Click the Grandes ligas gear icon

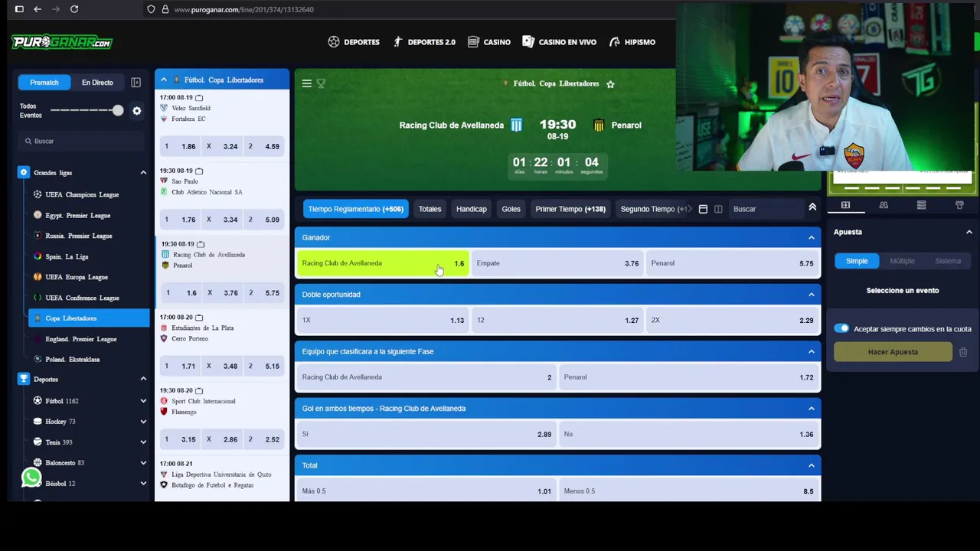(24, 172)
